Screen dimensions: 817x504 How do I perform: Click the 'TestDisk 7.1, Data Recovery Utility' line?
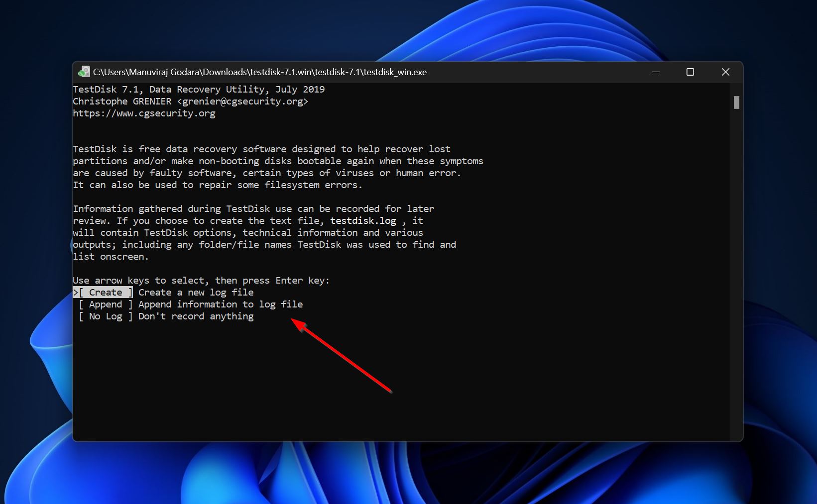[199, 90]
